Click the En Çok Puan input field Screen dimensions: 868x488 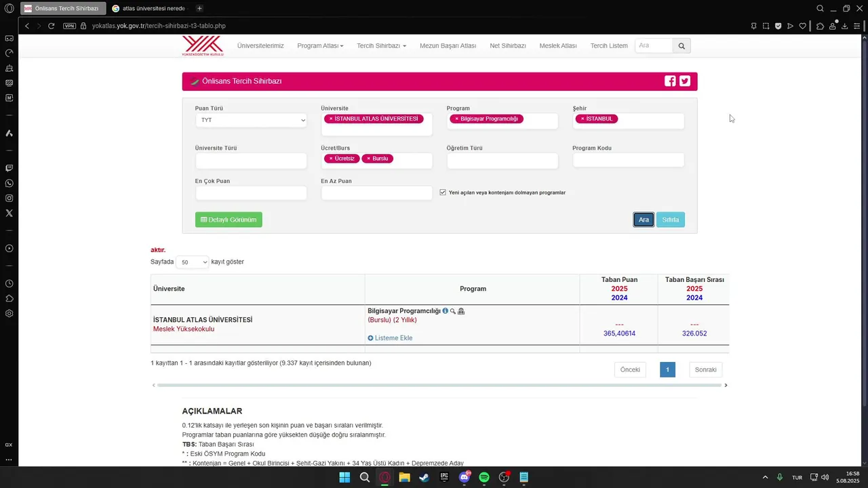[251, 193]
